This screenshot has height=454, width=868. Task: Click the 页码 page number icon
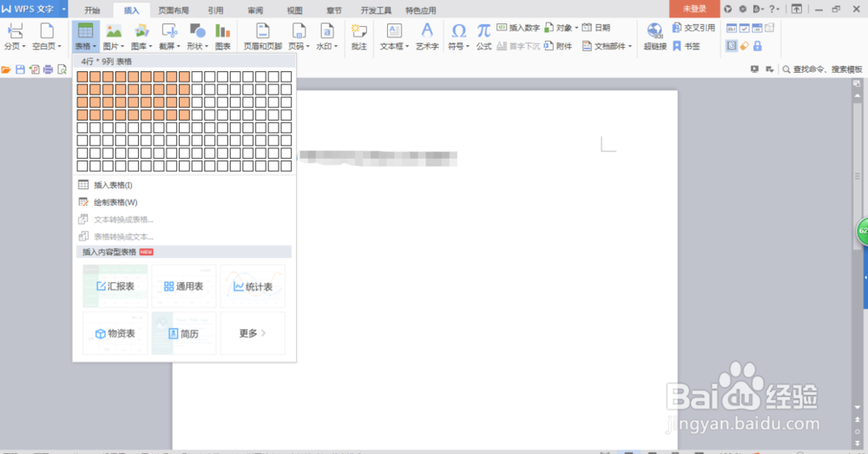tap(299, 31)
